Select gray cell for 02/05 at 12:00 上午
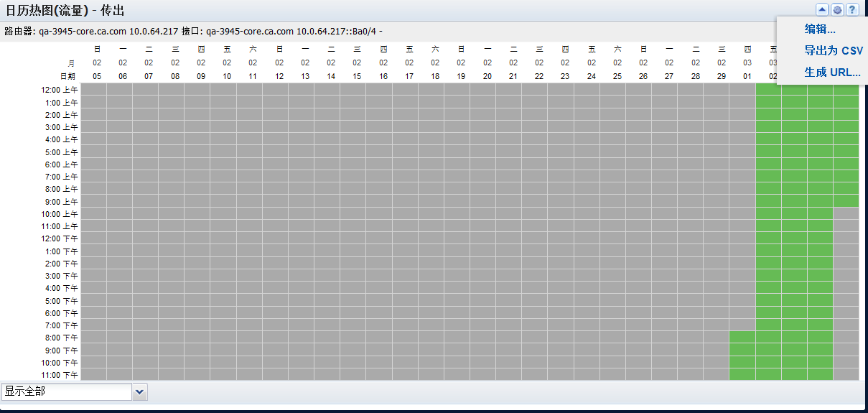Viewport: 868px width, 413px height. pyautogui.click(x=93, y=90)
